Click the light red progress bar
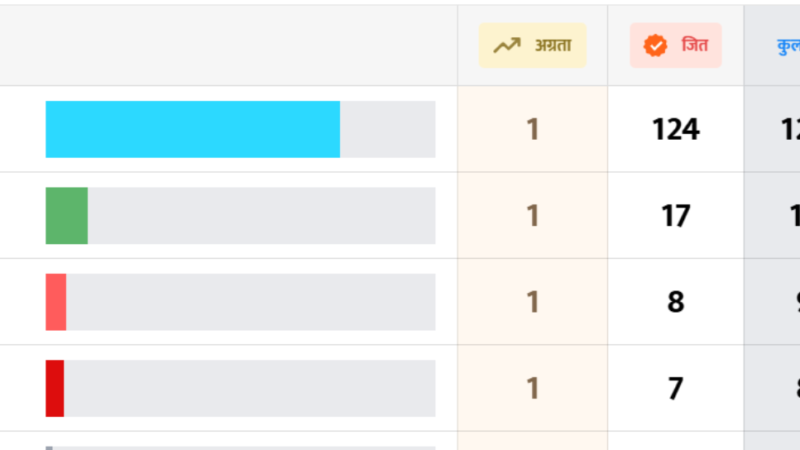 click(x=56, y=301)
